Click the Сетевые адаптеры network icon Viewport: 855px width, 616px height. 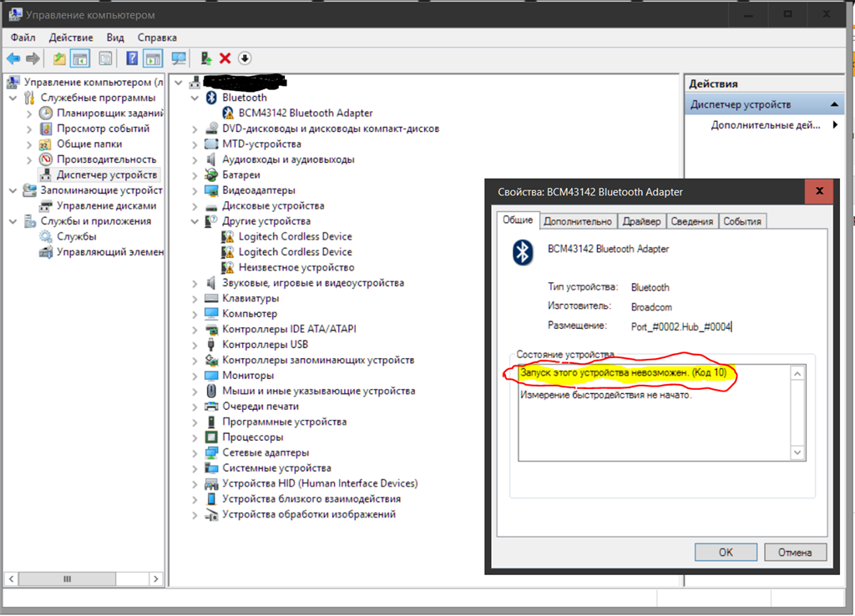(211, 452)
